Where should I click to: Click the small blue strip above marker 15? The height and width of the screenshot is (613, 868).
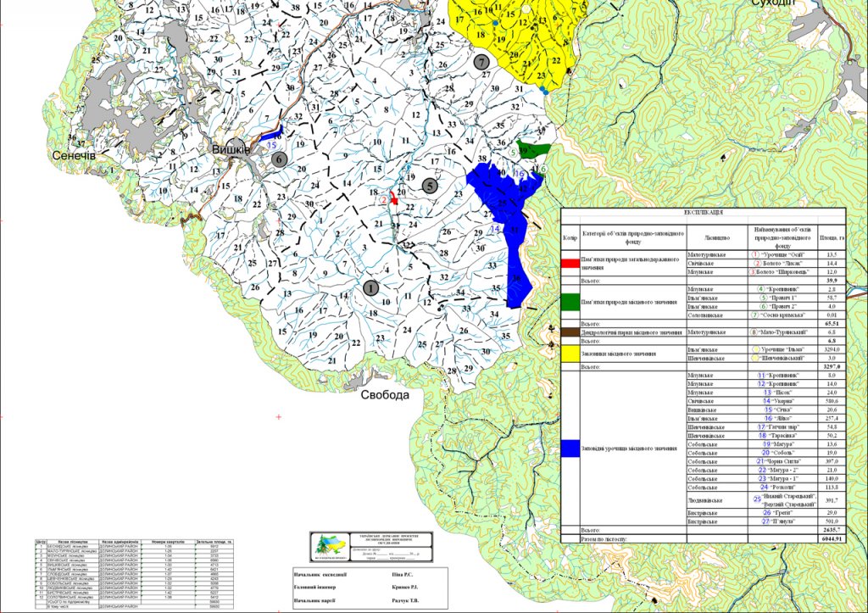[x=271, y=135]
